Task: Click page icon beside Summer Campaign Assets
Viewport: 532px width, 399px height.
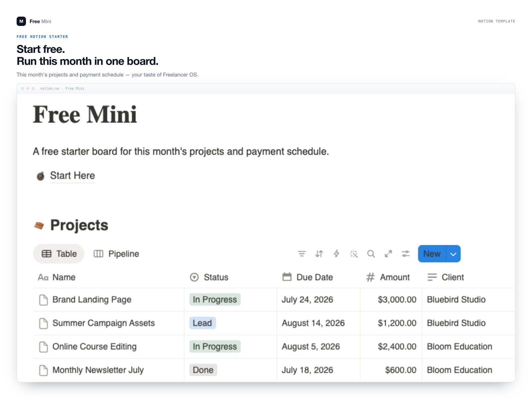Action: coord(44,323)
